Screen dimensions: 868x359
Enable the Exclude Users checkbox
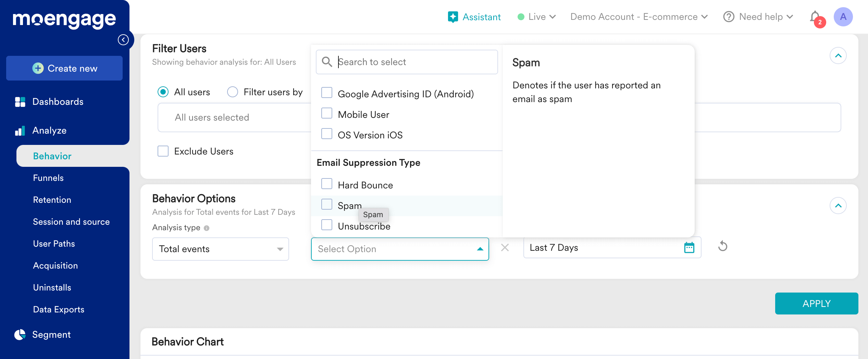[163, 151]
